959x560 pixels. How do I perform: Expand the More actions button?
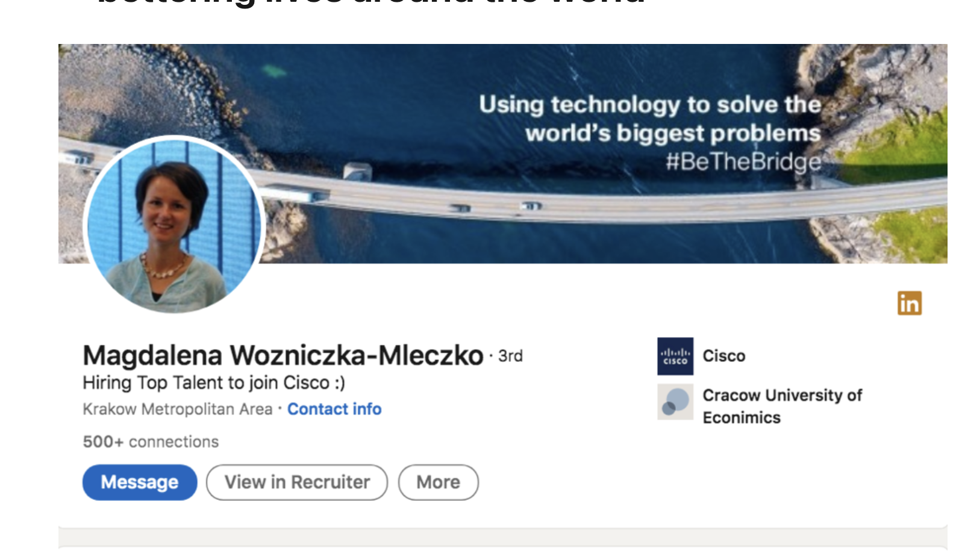(438, 482)
